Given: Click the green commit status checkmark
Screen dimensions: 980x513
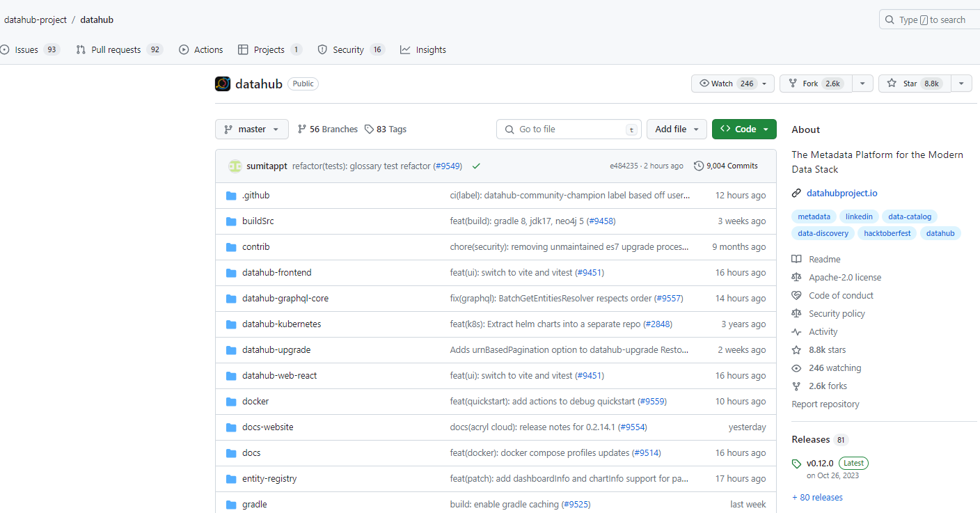Looking at the screenshot, I should (x=476, y=166).
